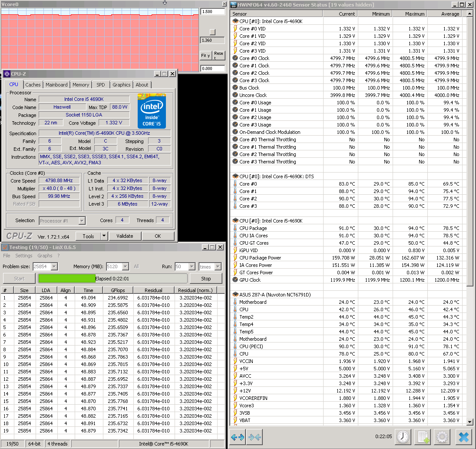
Task: Click the Residual (norm.) column header in LinX
Action: click(x=195, y=290)
